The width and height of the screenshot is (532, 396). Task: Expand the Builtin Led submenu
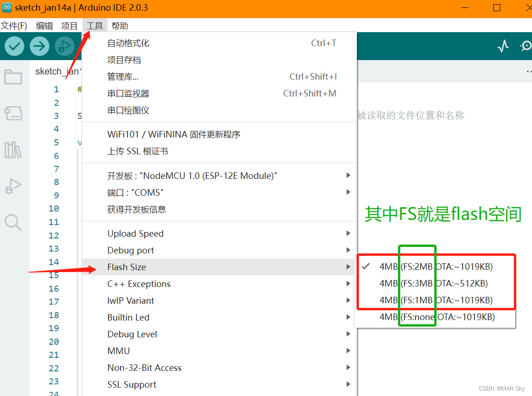tap(220, 317)
